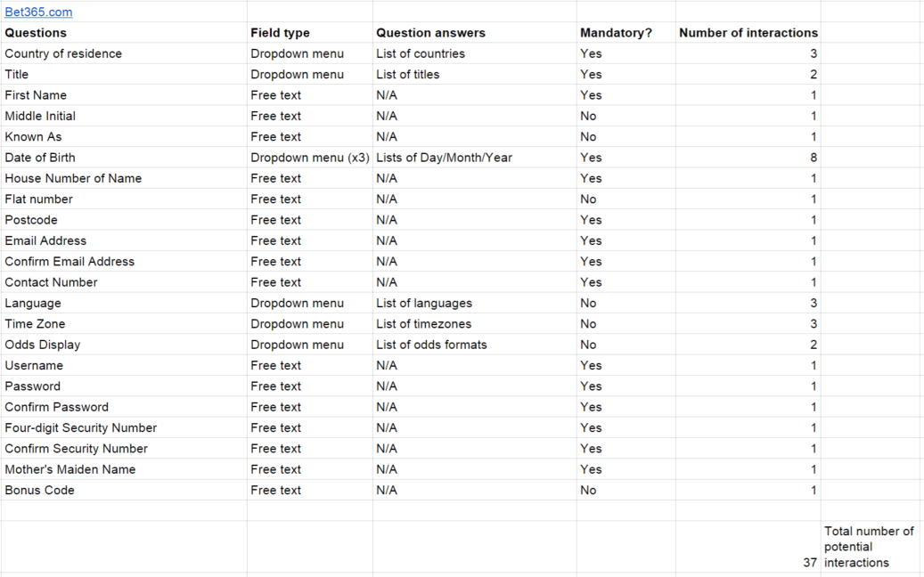The width and height of the screenshot is (924, 577).
Task: Select the "Mother's Maiden Name" cell
Action: pyautogui.click(x=70, y=469)
